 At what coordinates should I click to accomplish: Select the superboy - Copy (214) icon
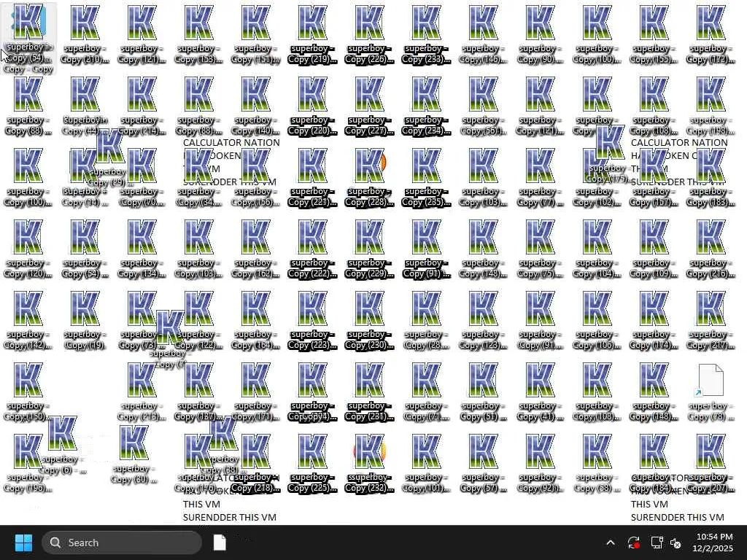[142, 106]
